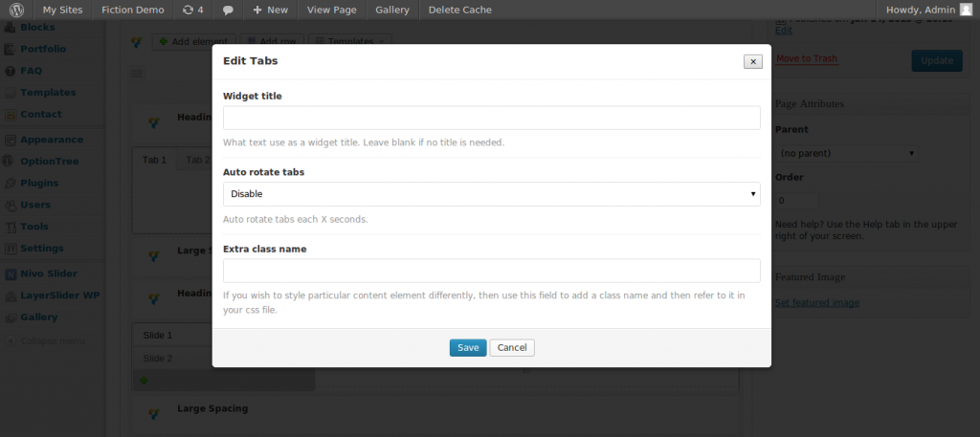Open Users in the sidebar
This screenshot has width=980, height=437.
pos(35,205)
